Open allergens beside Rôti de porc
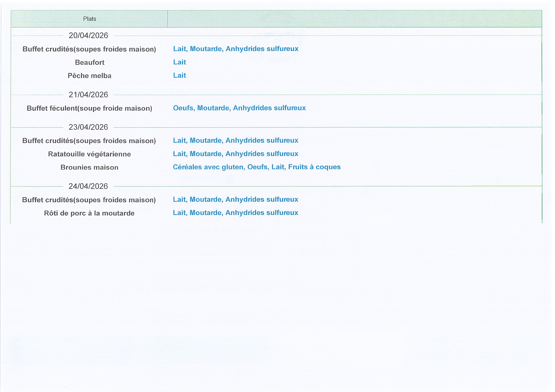 236,213
